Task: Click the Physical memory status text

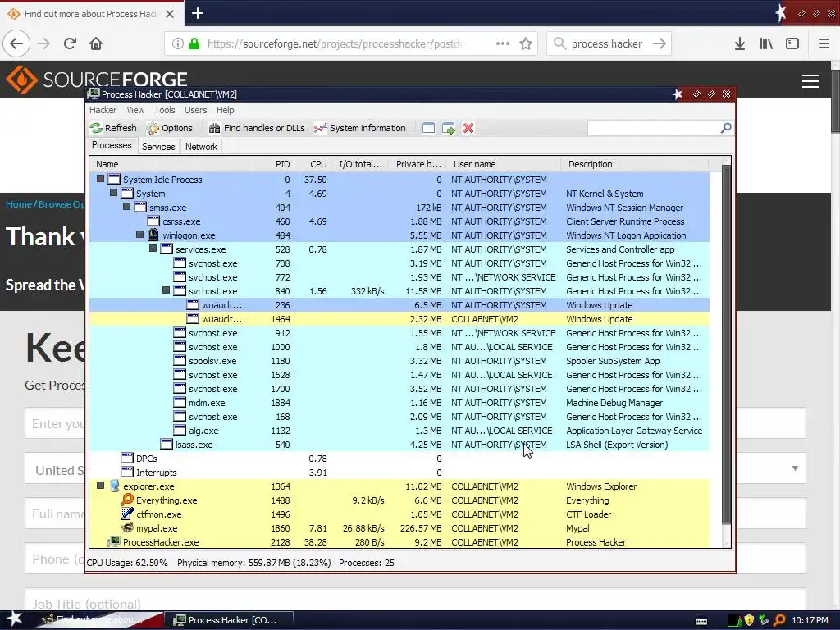Action: click(254, 563)
